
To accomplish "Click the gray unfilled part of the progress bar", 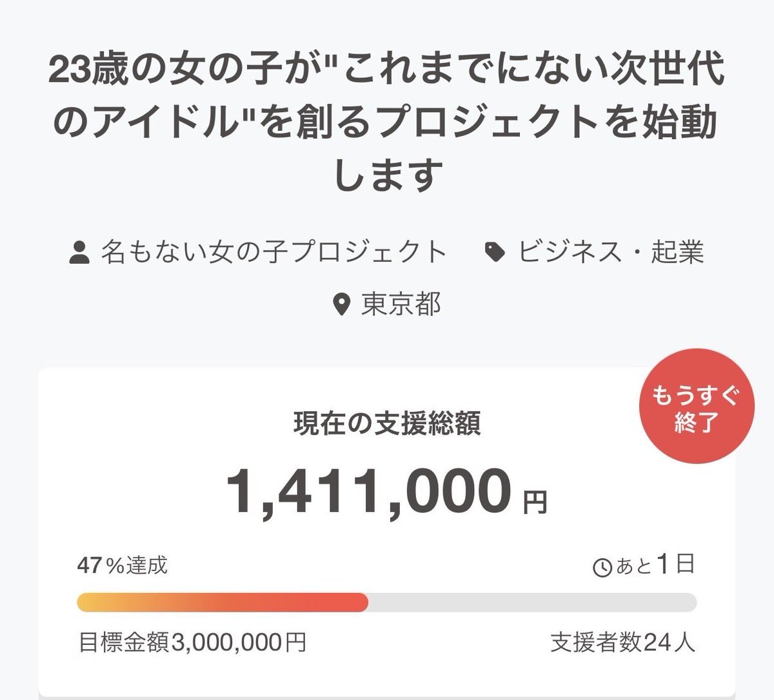I will [x=531, y=602].
